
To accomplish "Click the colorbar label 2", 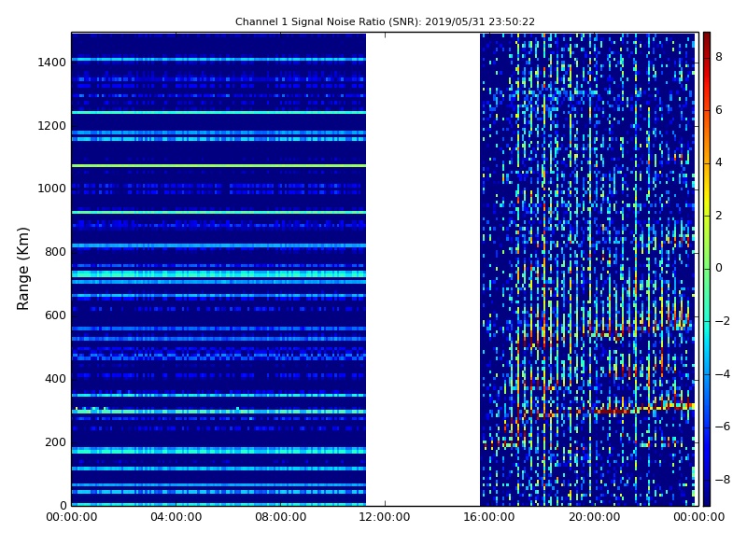I will tap(719, 216).
